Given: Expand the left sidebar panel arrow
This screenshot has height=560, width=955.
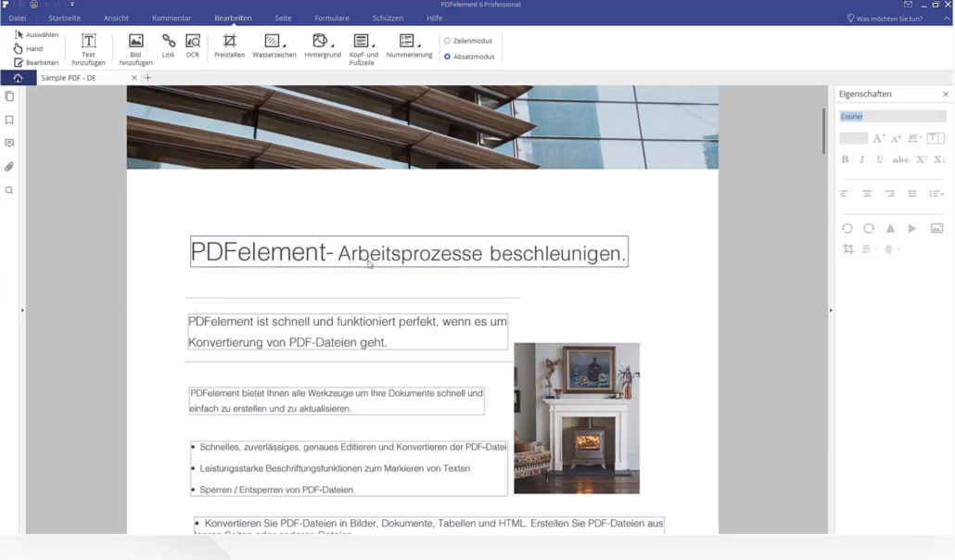Looking at the screenshot, I should [x=22, y=311].
